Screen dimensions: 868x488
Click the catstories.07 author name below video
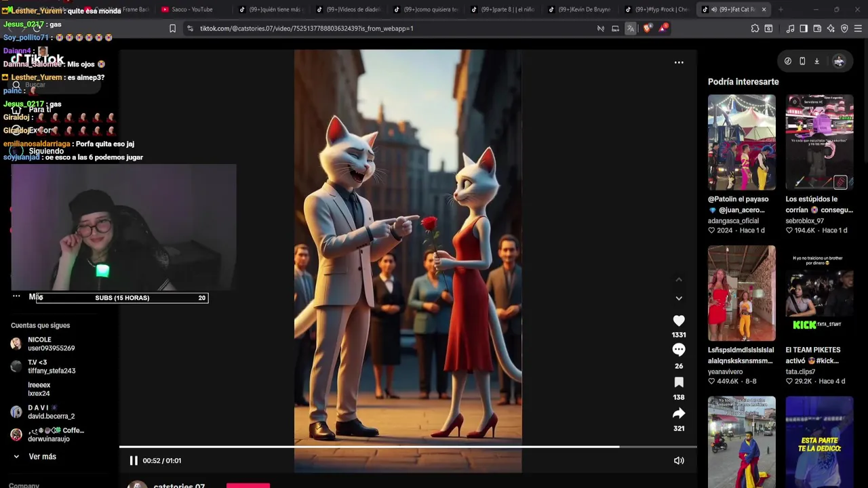coord(179,485)
